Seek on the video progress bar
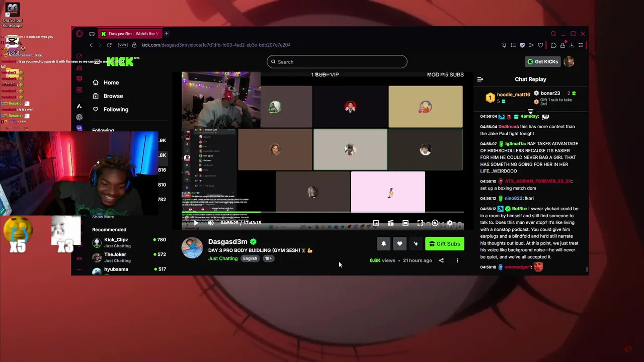Image resolution: width=644 pixels, height=362 pixels. pyautogui.click(x=323, y=213)
